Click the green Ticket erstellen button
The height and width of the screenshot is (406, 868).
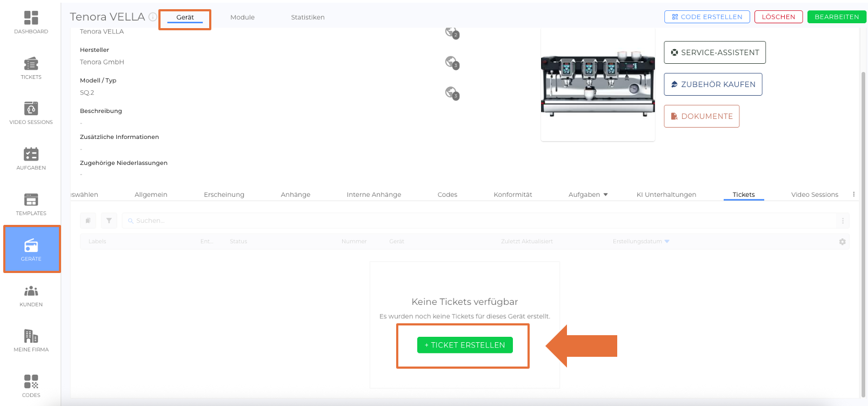tap(465, 345)
